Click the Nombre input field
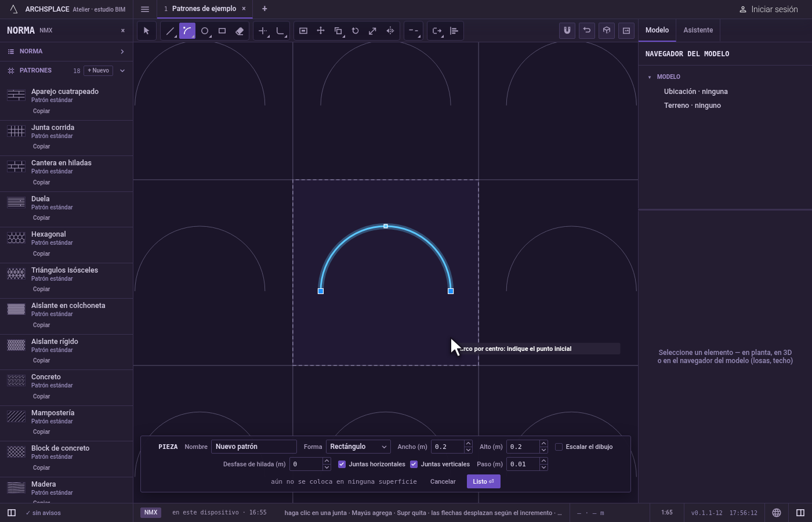Screen dimensions: 812x522 click(x=254, y=447)
